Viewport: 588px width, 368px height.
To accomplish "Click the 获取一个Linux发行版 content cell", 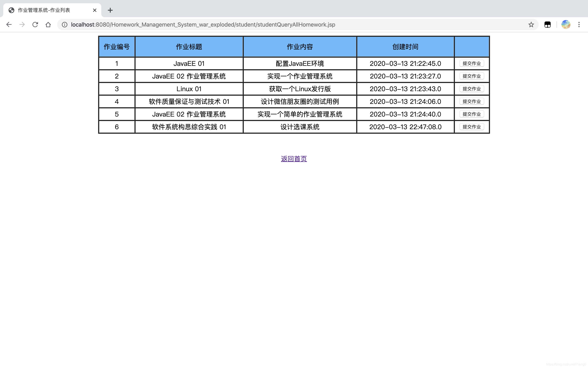I will coord(300,89).
